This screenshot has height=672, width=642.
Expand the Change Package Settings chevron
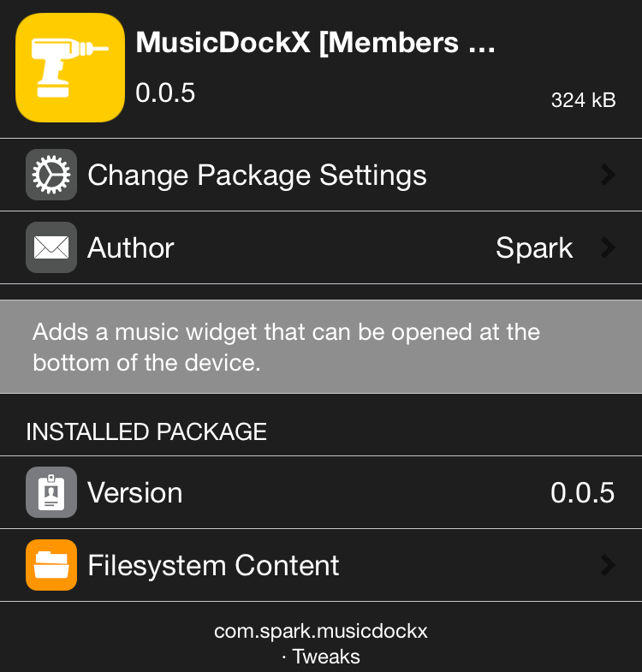point(607,175)
